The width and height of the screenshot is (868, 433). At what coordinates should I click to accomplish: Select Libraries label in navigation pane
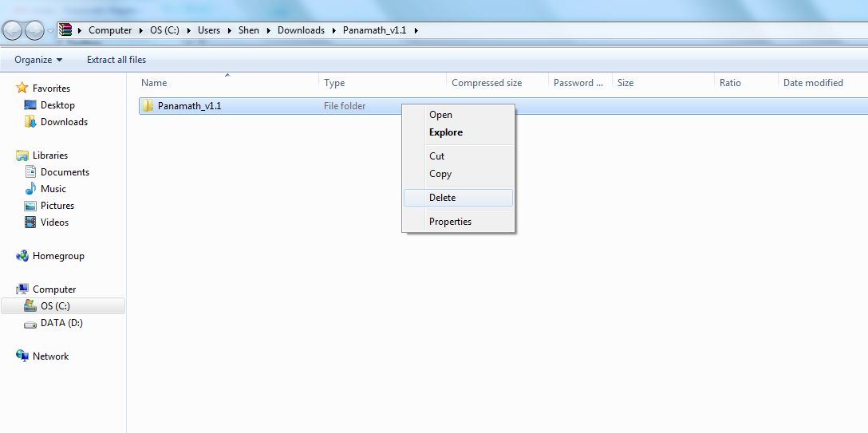point(50,155)
